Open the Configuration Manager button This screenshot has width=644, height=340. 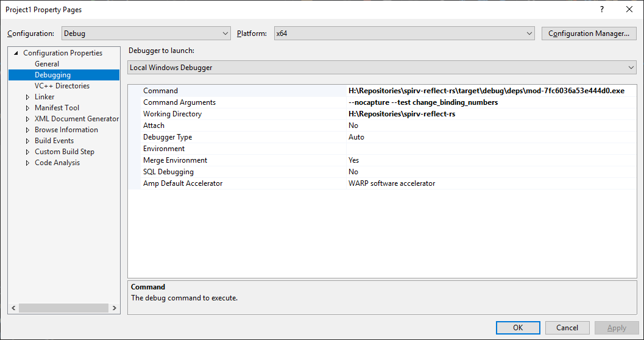pyautogui.click(x=589, y=34)
